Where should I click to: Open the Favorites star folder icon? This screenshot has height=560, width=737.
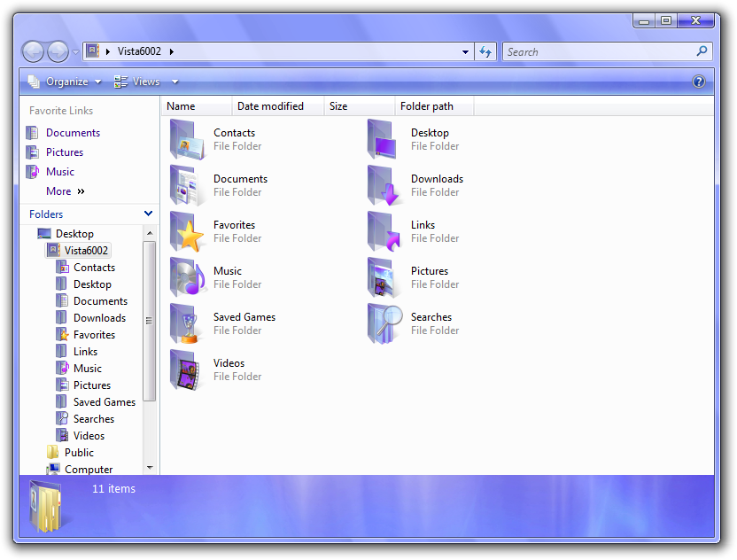click(x=187, y=231)
